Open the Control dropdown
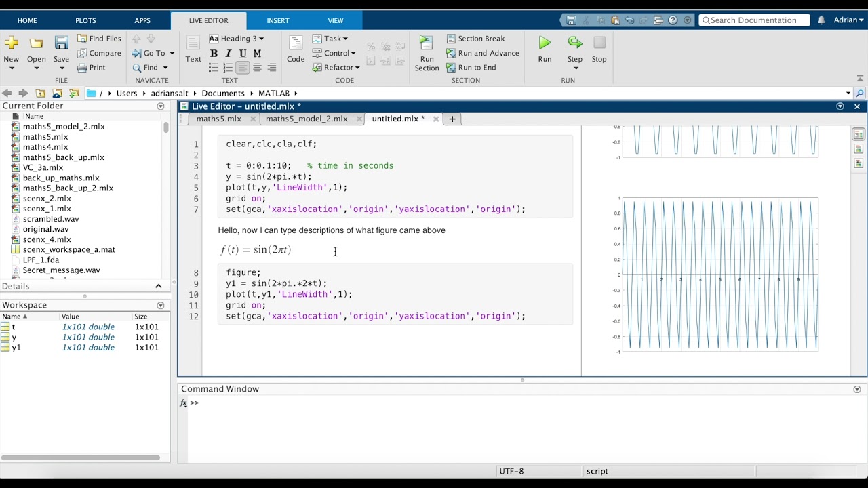 point(334,53)
